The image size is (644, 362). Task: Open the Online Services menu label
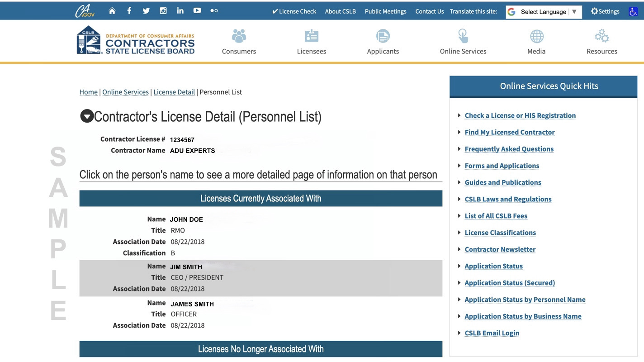(x=463, y=51)
